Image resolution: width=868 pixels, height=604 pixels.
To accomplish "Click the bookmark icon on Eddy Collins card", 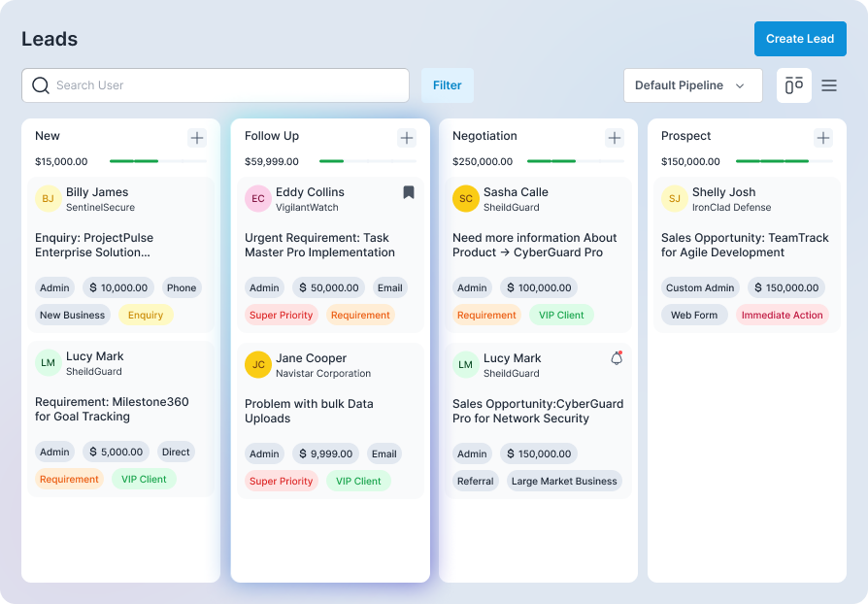I will coord(409,192).
